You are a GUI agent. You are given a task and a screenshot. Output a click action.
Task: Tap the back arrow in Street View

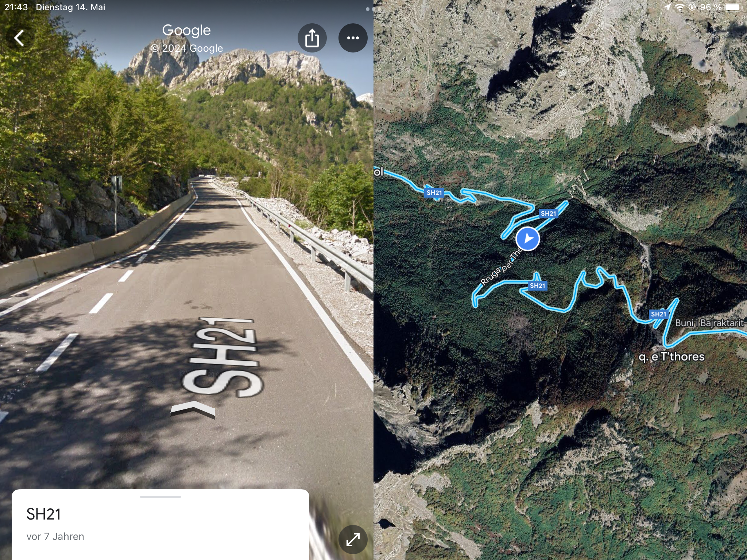click(19, 38)
